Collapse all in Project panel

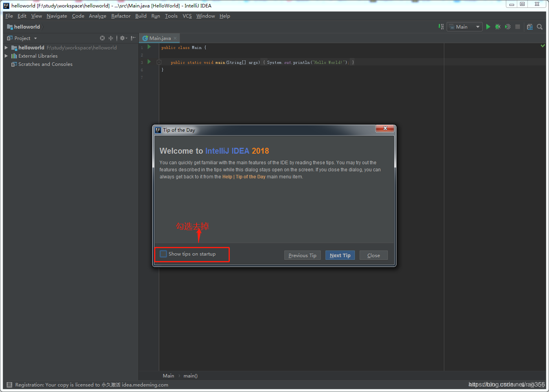click(x=111, y=38)
